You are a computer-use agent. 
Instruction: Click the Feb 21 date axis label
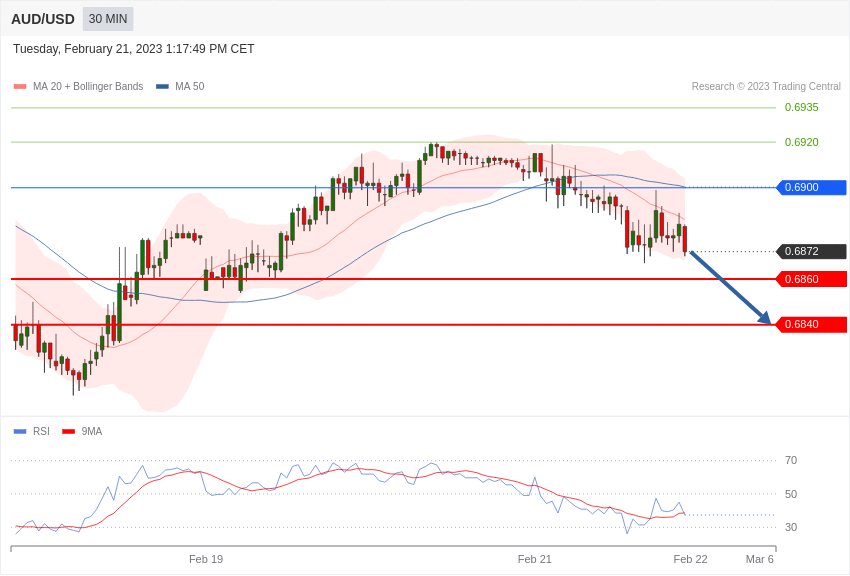coord(535,559)
